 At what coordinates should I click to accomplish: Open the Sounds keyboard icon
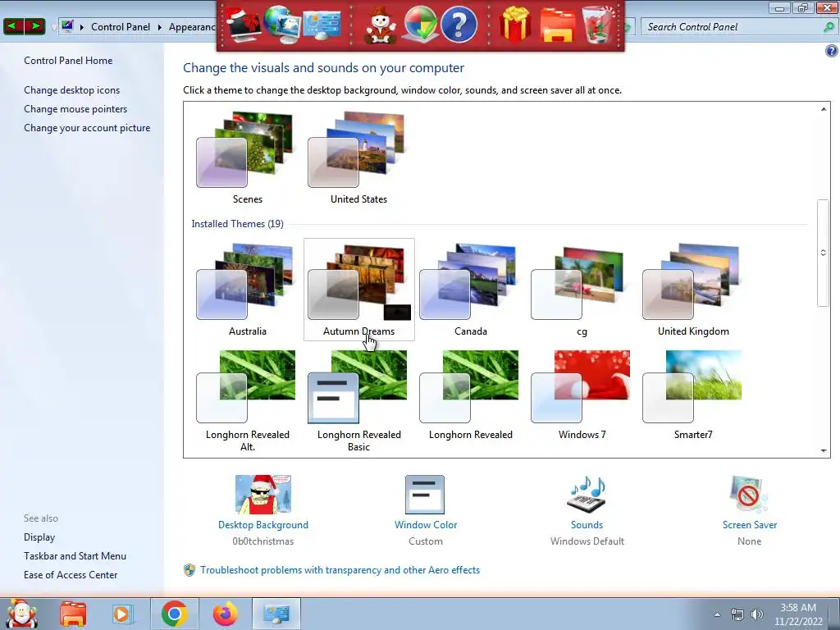(x=587, y=494)
